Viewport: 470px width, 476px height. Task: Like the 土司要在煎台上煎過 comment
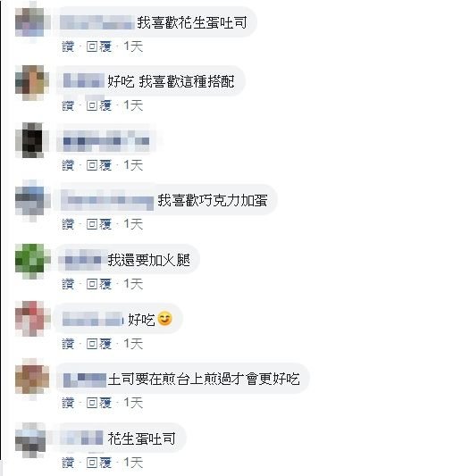pos(68,403)
